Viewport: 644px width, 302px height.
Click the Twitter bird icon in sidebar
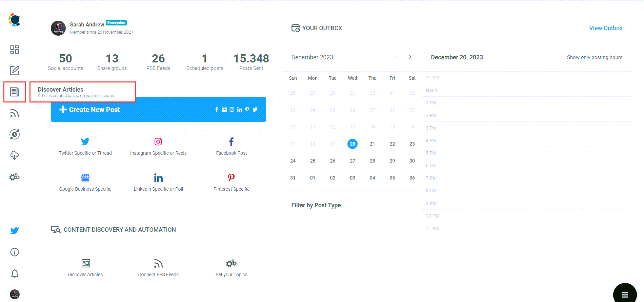15,231
